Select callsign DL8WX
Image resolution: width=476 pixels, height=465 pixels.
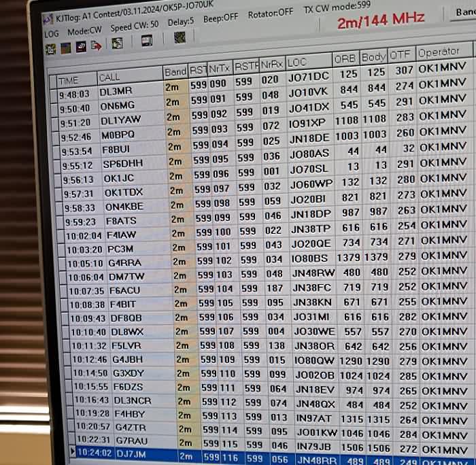click(127, 332)
